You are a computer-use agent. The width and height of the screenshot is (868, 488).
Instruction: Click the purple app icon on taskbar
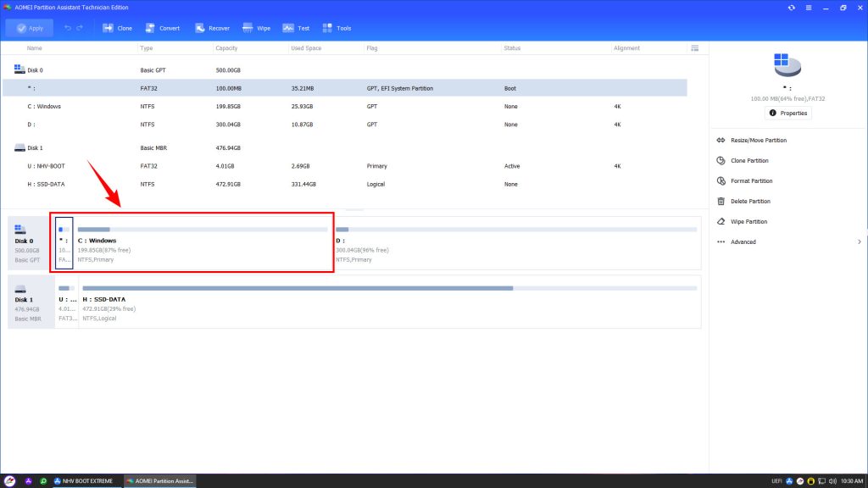28,481
